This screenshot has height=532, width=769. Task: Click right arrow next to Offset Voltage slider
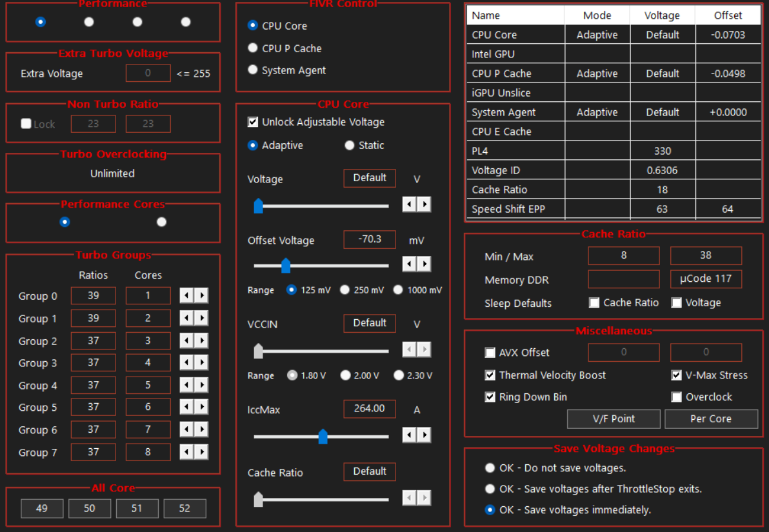point(424,264)
